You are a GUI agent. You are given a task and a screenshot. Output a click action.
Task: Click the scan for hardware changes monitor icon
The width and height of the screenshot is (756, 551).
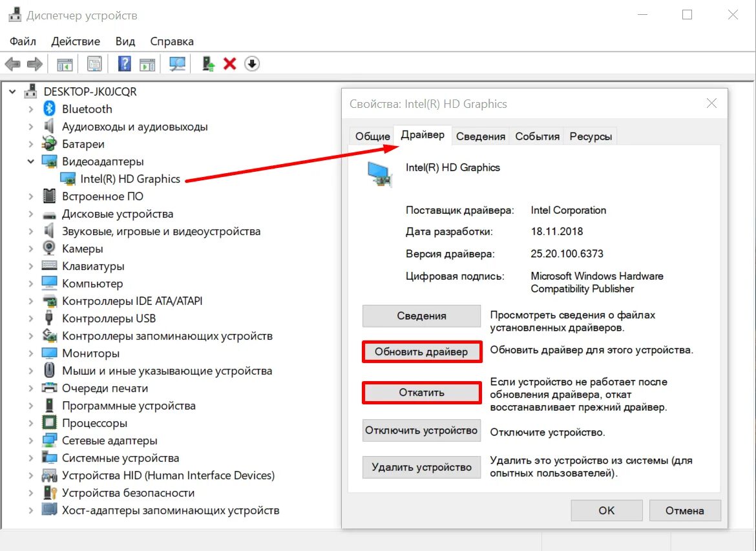point(177,64)
